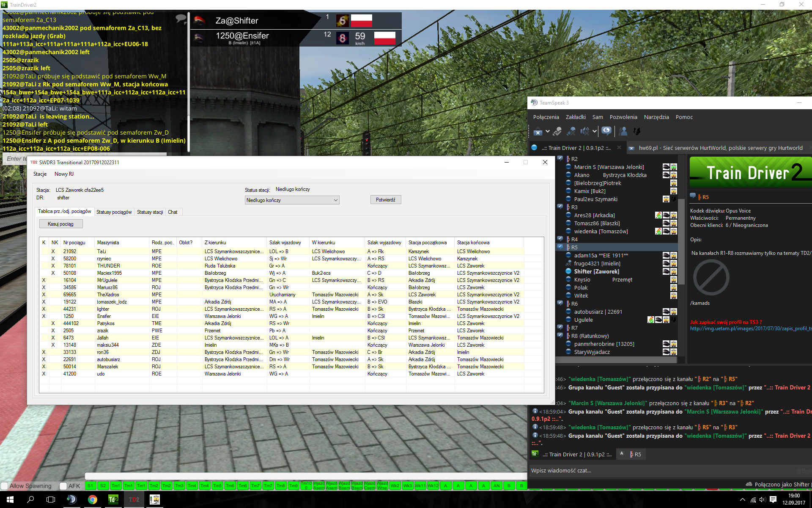
Task: Select channel R8 (Ratunkowy) in tree
Action: 590,336
